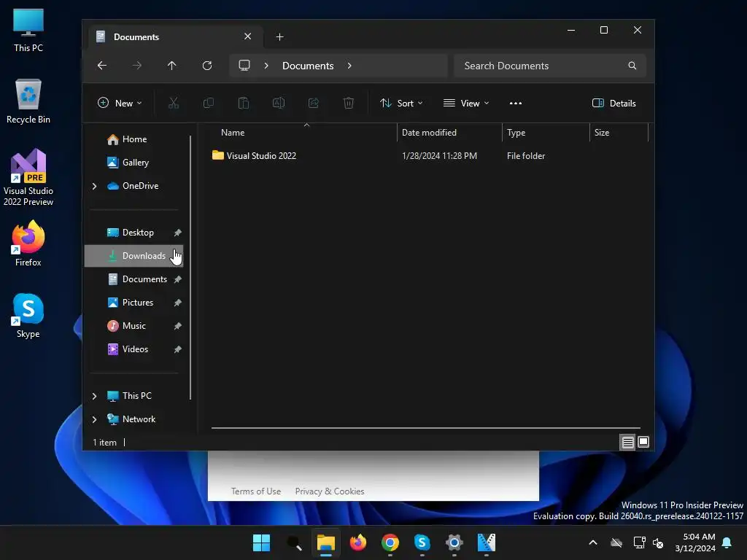Click the Terms of Use link
The image size is (747, 560).
(x=256, y=491)
